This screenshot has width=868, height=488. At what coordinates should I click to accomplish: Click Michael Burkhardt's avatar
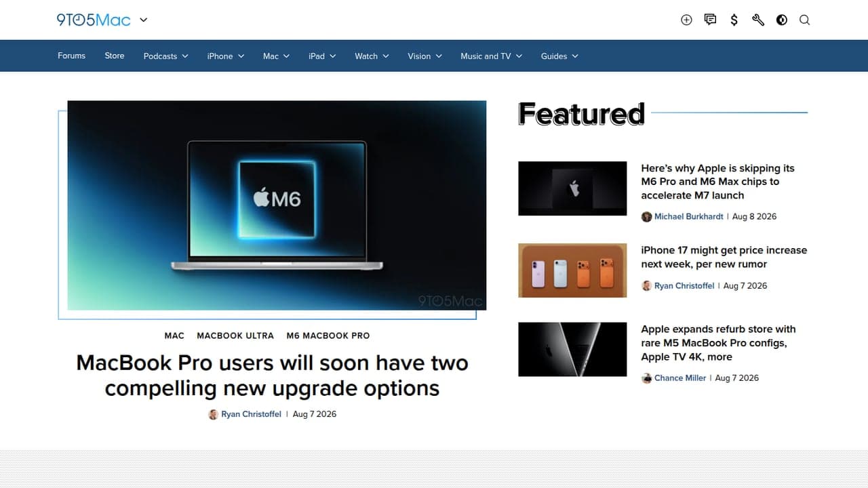point(646,217)
